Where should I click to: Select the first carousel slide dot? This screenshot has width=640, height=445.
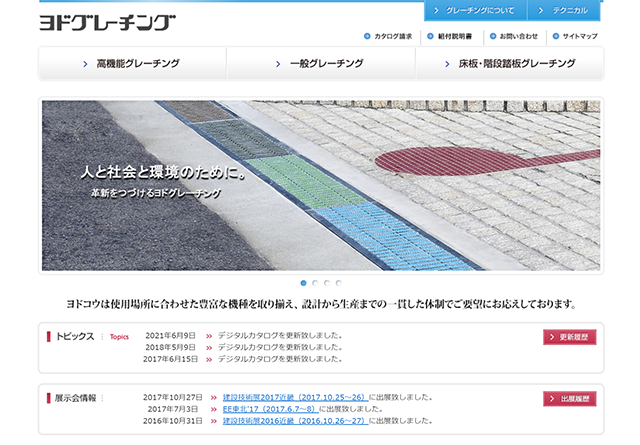click(304, 283)
